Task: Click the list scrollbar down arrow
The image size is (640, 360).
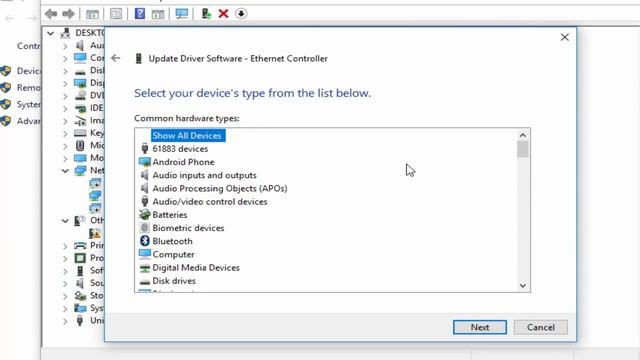Action: 523,286
